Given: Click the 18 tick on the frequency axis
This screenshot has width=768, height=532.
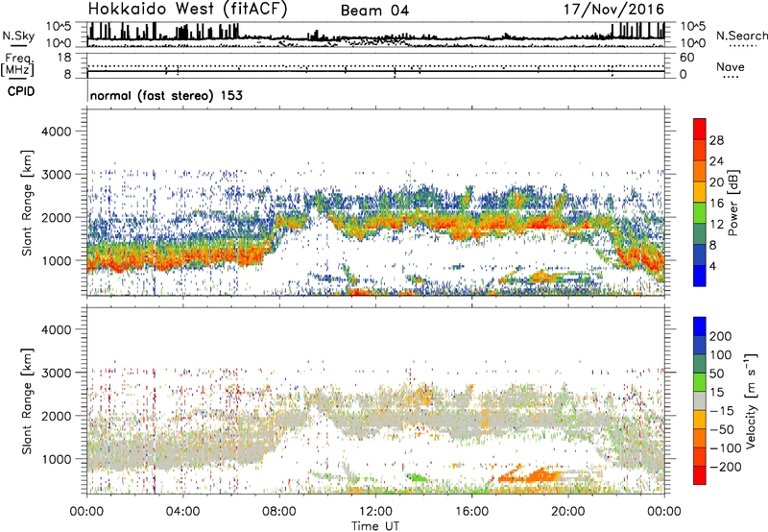Looking at the screenshot, I should [x=64, y=58].
